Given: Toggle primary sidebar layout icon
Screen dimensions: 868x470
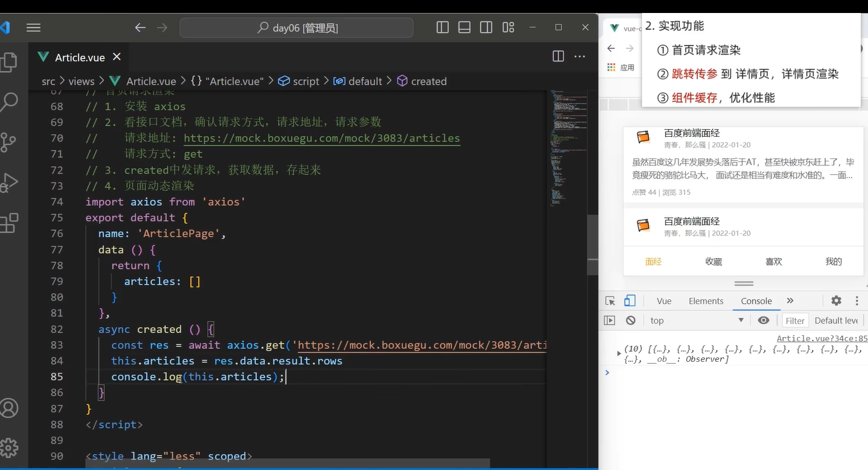Looking at the screenshot, I should [x=442, y=27].
